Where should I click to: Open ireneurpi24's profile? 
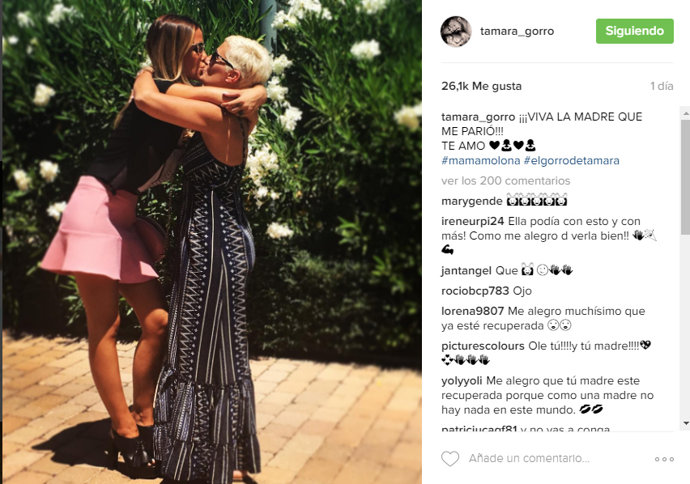click(x=473, y=221)
